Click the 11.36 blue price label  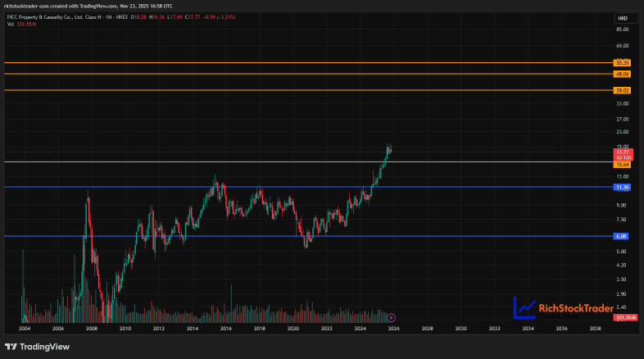pyautogui.click(x=622, y=188)
